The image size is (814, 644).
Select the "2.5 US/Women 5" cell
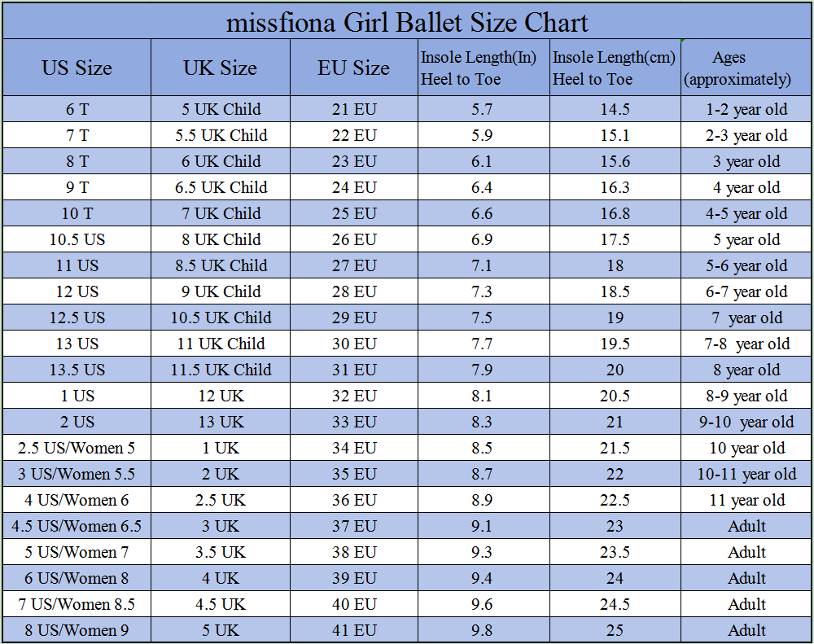click(77, 449)
